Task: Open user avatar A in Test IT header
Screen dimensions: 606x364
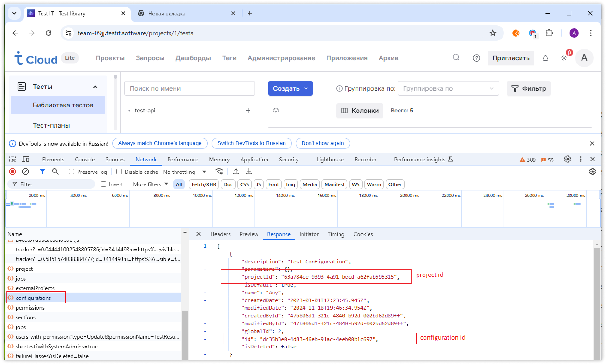Action: (584, 58)
